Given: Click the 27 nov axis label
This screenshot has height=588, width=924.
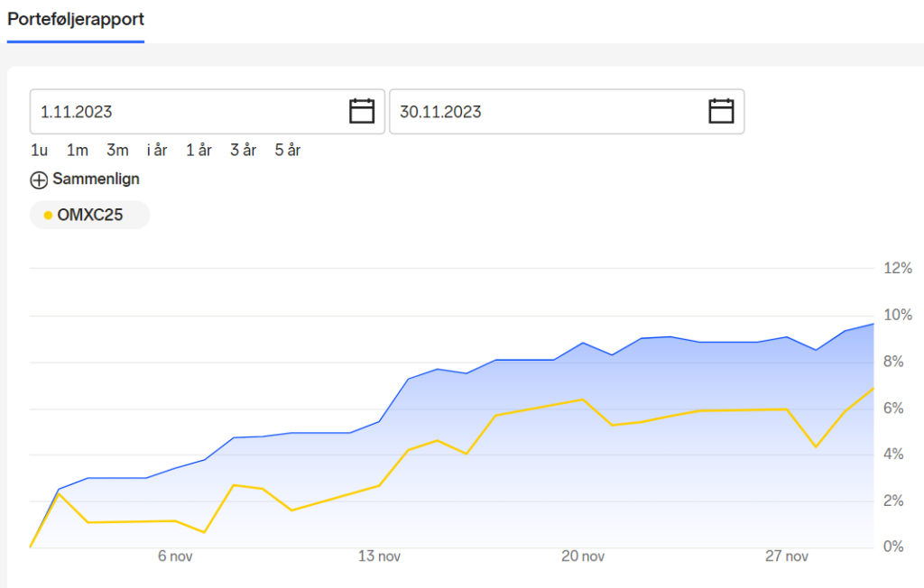Looking at the screenshot, I should coord(787,556).
